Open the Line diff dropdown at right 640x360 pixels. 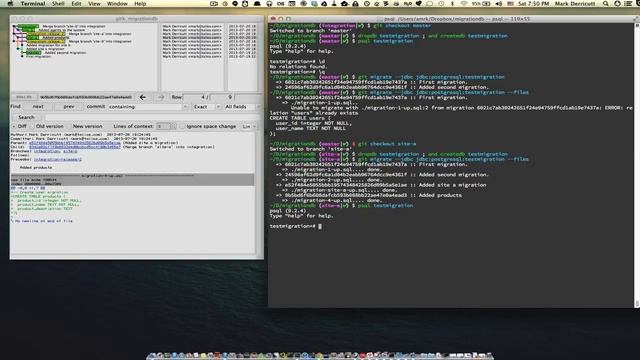[x=249, y=126]
